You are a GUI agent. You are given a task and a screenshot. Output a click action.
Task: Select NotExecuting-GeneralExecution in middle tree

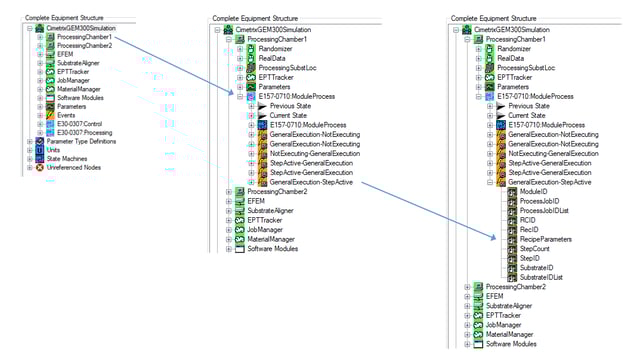click(x=315, y=154)
